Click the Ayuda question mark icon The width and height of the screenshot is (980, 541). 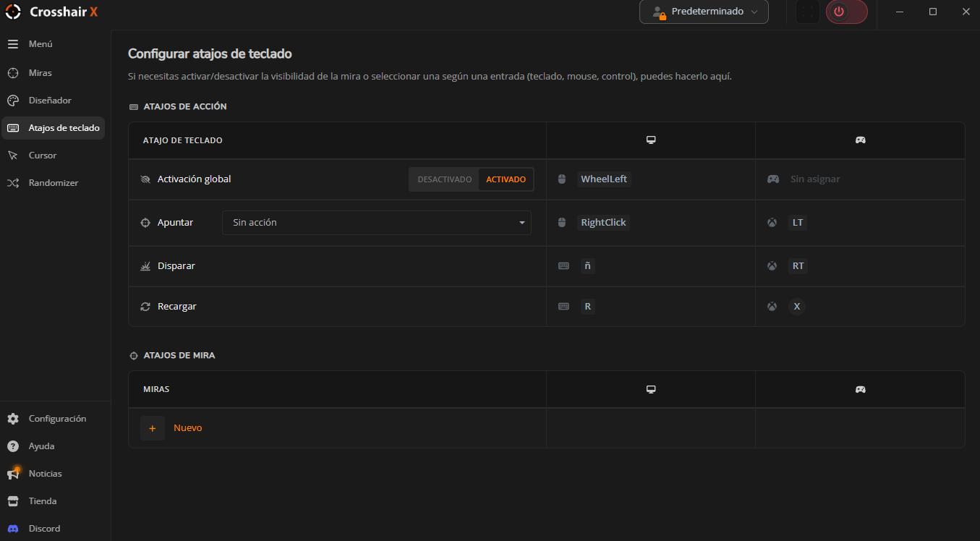(13, 446)
